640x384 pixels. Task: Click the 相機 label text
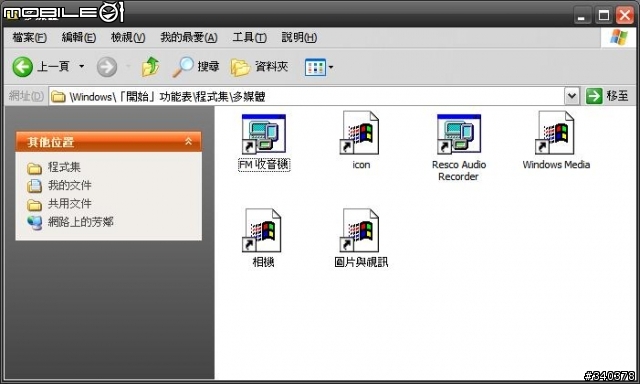click(263, 262)
